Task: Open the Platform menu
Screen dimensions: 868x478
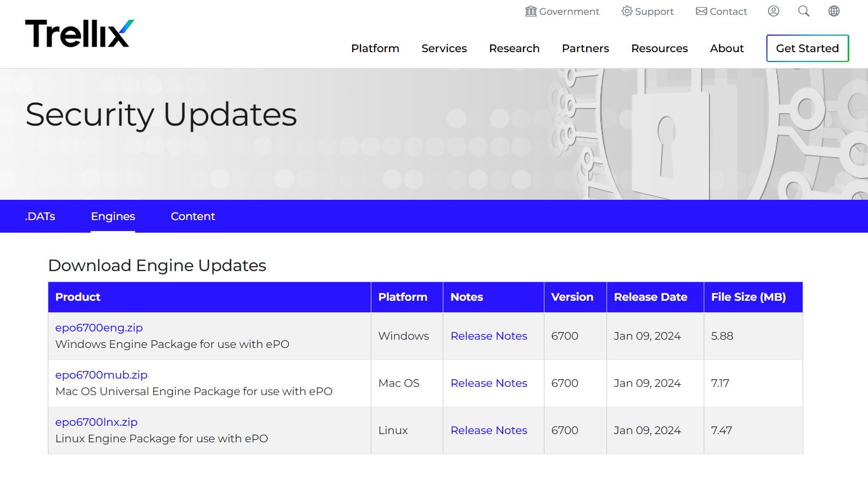Action: pos(375,48)
